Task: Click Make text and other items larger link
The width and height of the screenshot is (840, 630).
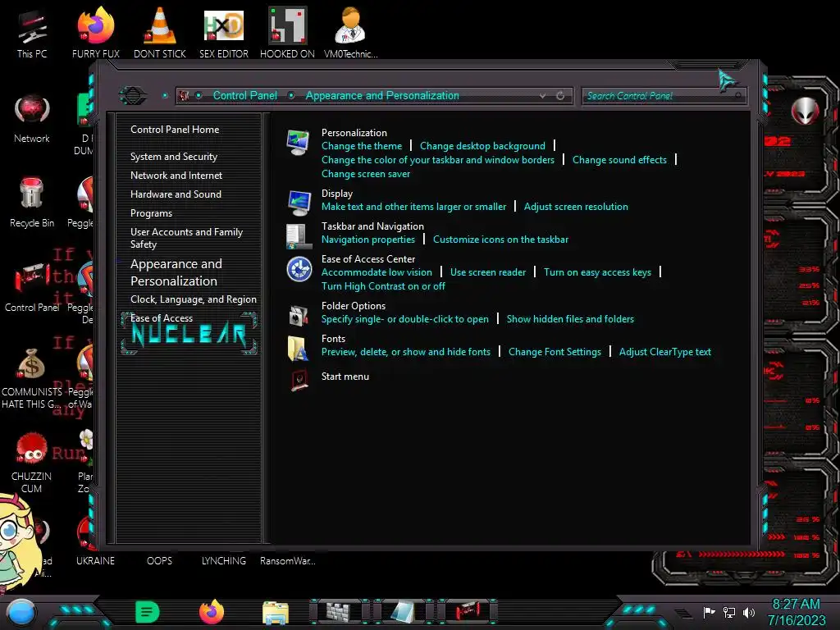Action: tap(413, 206)
